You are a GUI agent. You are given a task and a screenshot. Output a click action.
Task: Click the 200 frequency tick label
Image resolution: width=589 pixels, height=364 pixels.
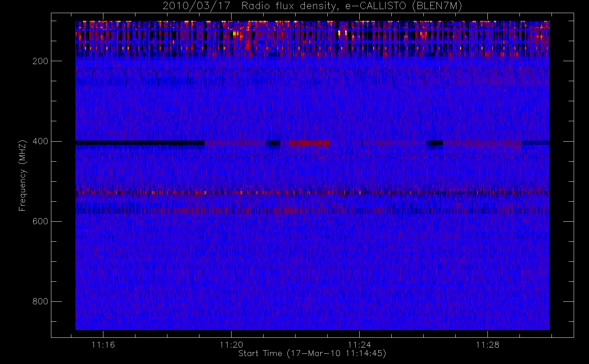click(x=40, y=61)
